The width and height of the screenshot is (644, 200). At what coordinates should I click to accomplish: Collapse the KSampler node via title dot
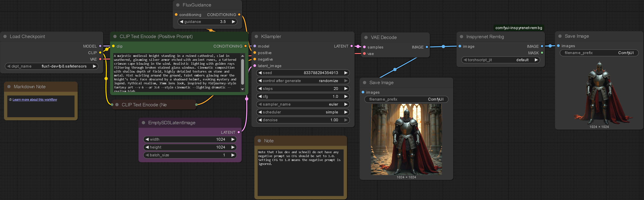[256, 37]
